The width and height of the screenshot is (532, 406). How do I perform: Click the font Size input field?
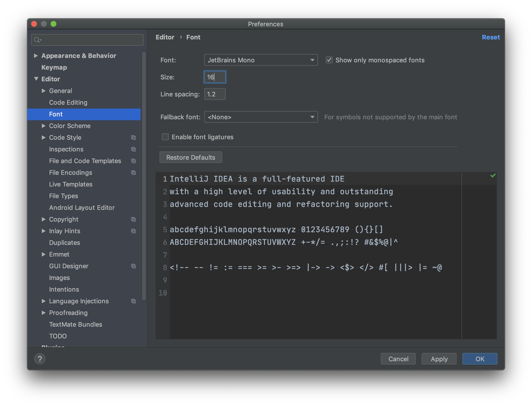[215, 77]
